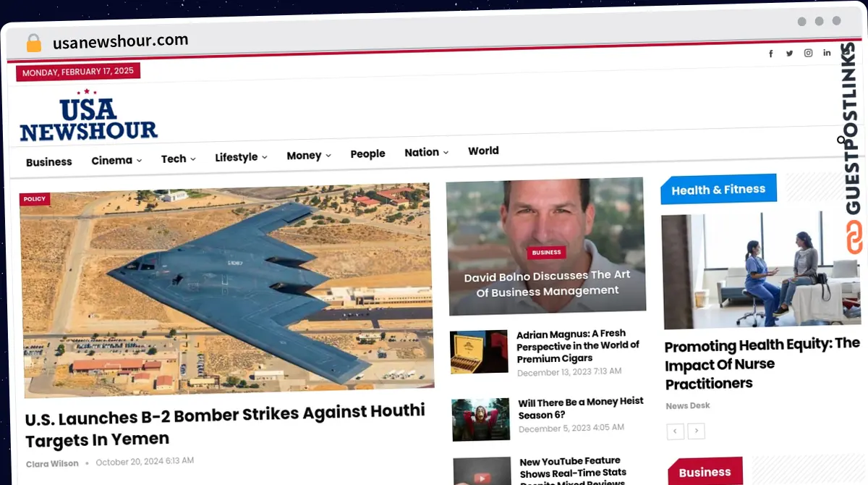Expand the Money menu chevron
868x485 pixels.
pos(328,156)
